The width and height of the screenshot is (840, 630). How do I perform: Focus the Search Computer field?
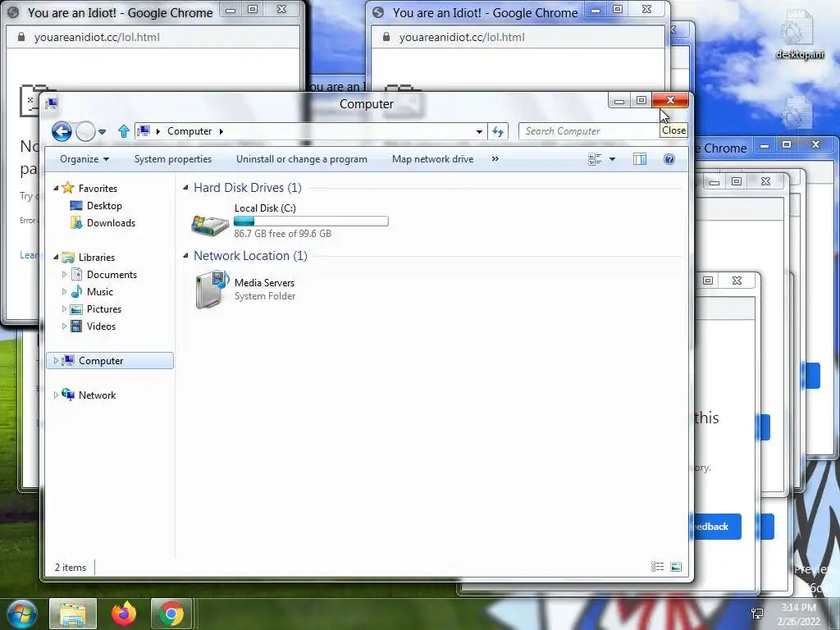[x=588, y=131]
